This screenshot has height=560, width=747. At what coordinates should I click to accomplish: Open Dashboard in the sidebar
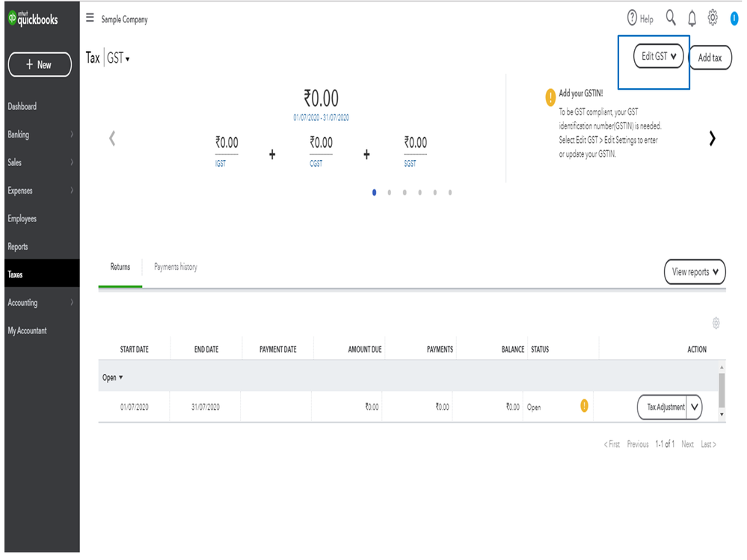(x=42, y=106)
